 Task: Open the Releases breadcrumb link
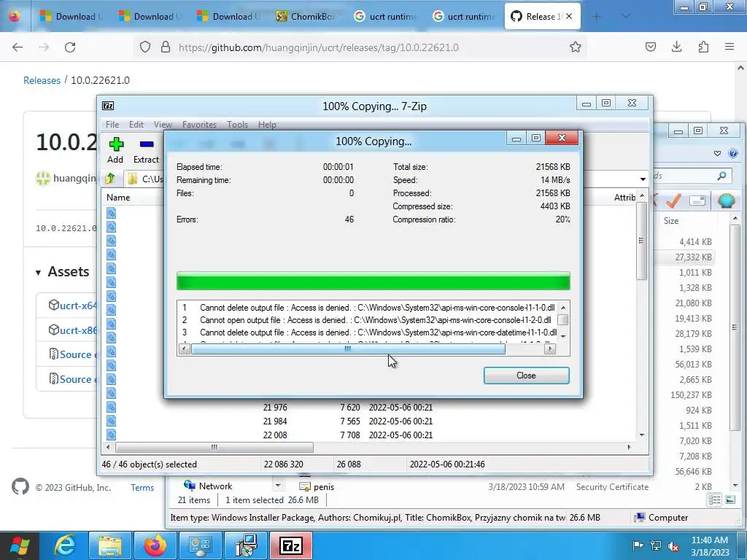click(x=42, y=80)
